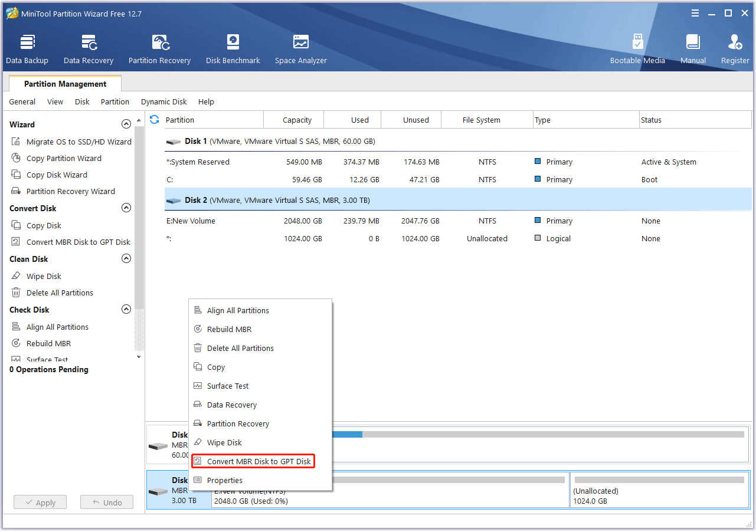Click the Undo button
The image size is (756, 532).
click(x=107, y=503)
